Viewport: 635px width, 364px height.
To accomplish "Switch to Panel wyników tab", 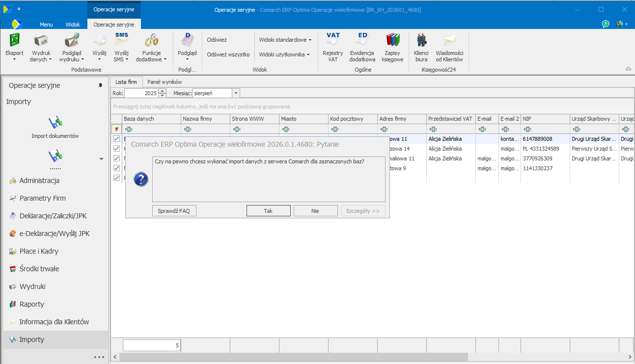I will pyautogui.click(x=165, y=82).
